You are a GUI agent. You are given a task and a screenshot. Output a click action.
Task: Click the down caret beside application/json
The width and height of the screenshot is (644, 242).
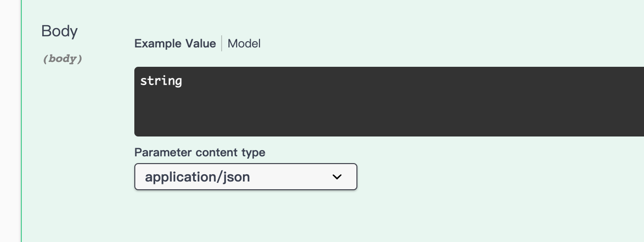click(337, 177)
